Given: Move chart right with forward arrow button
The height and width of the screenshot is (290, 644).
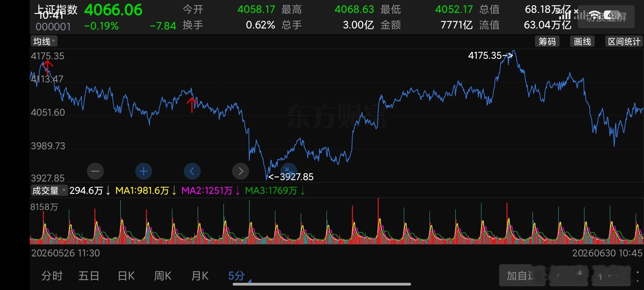Looking at the screenshot, I should click(x=240, y=171).
